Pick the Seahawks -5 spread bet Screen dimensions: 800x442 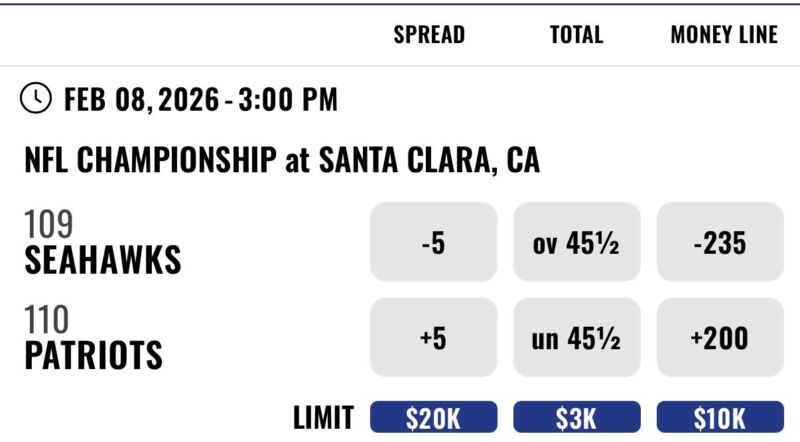(433, 242)
